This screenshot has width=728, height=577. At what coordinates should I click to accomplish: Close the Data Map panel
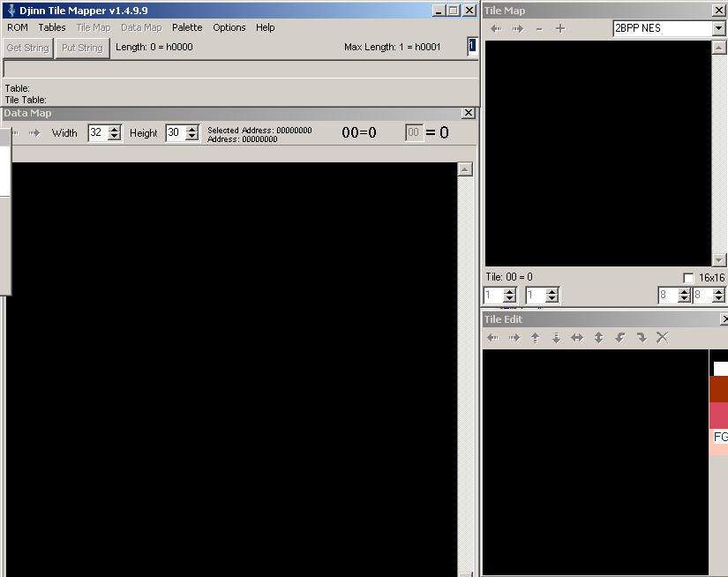click(469, 113)
